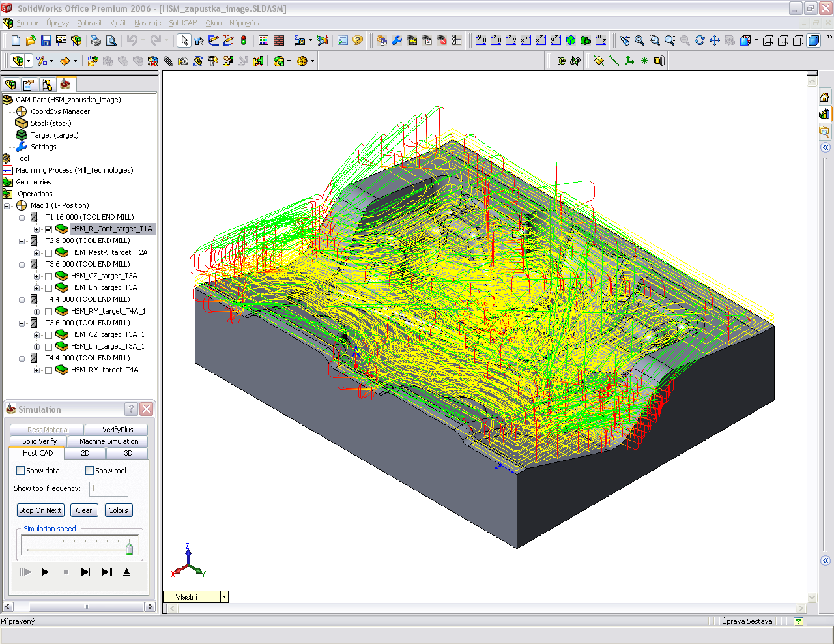Click the left panel horizontal scrollbar
834x644 pixels.
[x=79, y=607]
